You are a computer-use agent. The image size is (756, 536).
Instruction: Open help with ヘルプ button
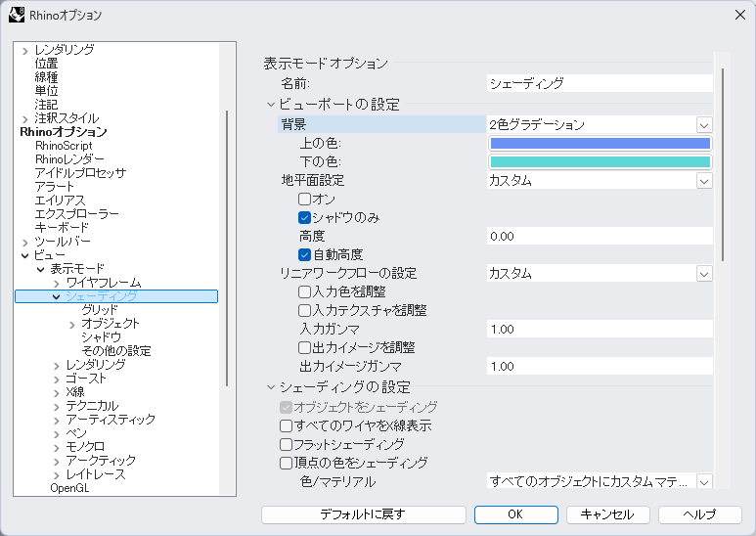click(x=699, y=514)
